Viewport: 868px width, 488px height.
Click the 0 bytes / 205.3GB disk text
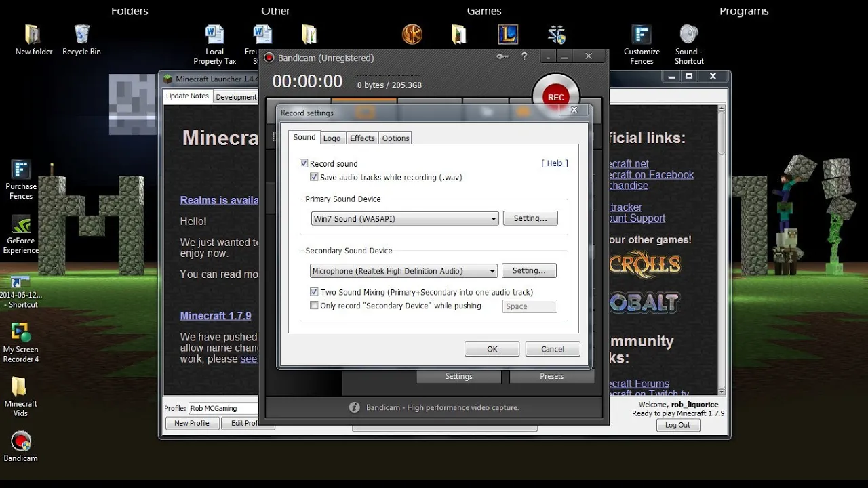[x=389, y=85]
